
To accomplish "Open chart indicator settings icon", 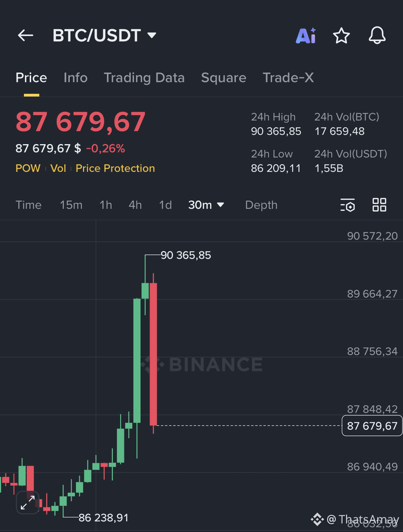I will pos(348,205).
